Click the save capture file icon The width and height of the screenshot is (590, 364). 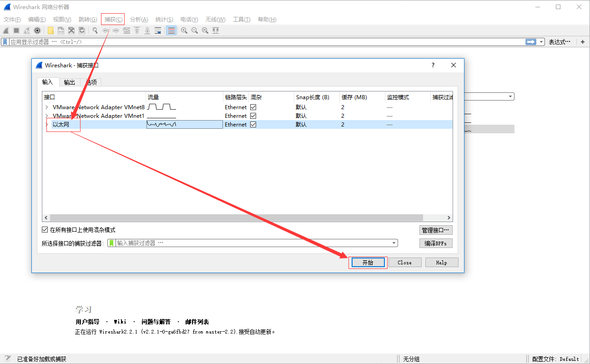(61, 30)
